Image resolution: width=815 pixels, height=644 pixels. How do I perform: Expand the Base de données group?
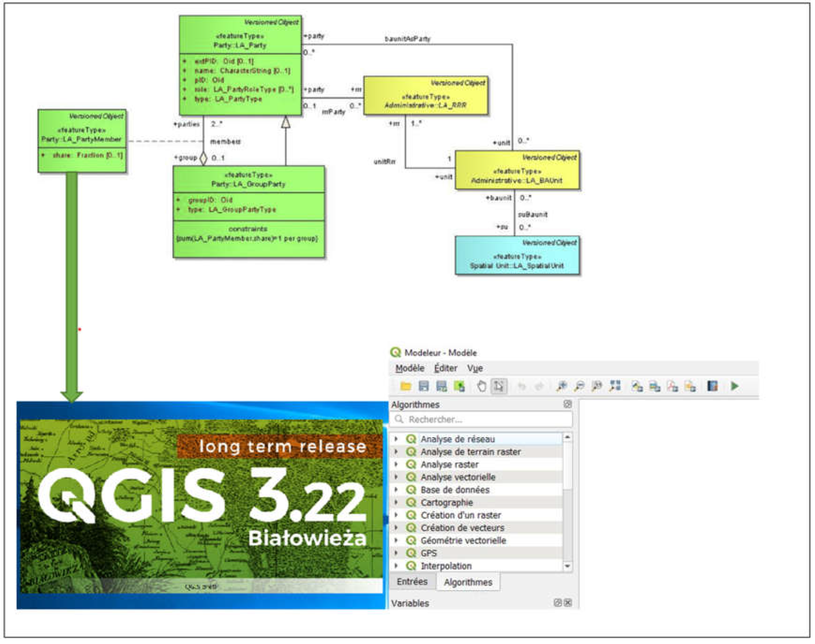(396, 490)
